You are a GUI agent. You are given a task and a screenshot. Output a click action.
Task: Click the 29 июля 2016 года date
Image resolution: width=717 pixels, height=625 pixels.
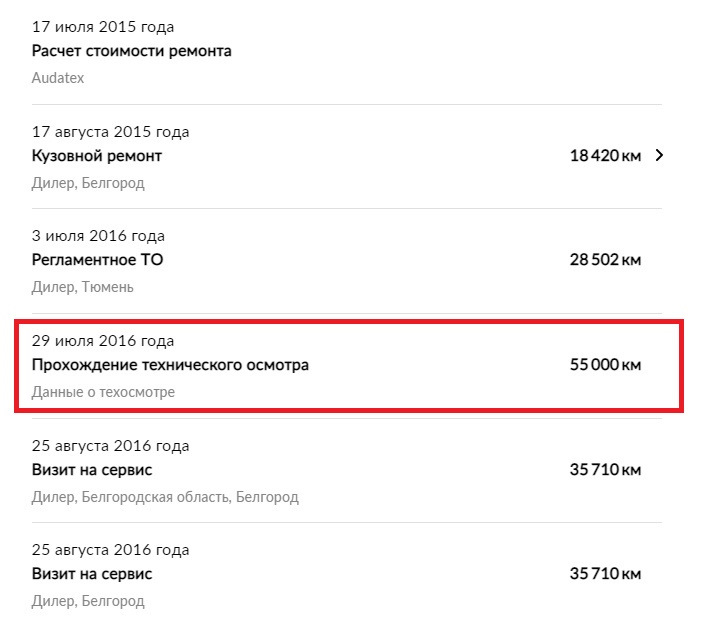tap(103, 341)
